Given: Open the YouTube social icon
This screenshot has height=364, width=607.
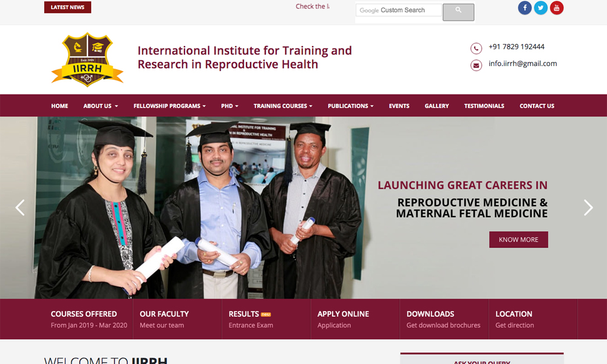Looking at the screenshot, I should click(x=557, y=8).
